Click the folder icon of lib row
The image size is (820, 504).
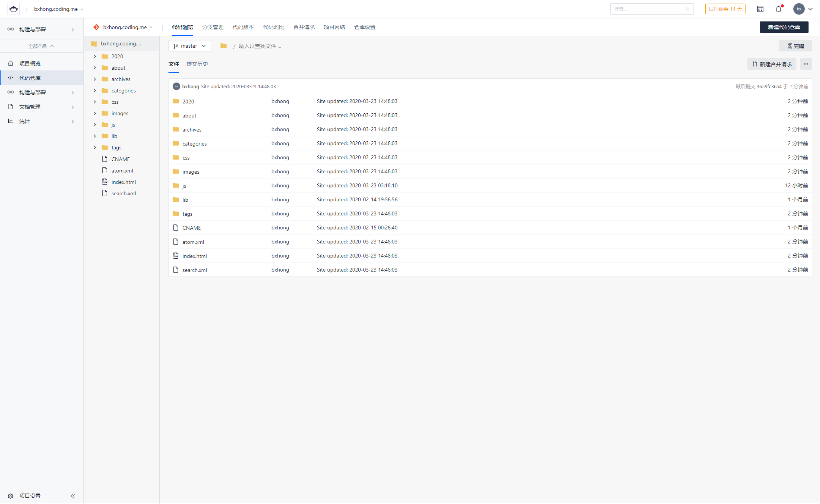point(176,199)
